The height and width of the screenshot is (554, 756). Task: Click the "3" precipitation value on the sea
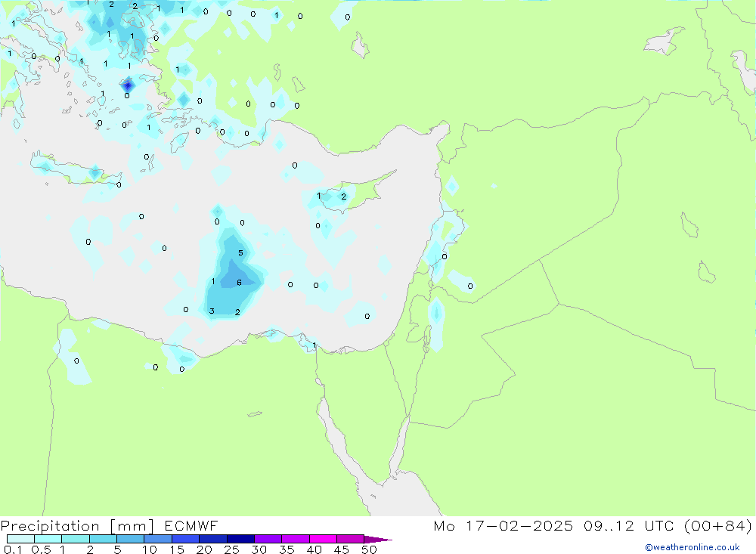pos(212,311)
